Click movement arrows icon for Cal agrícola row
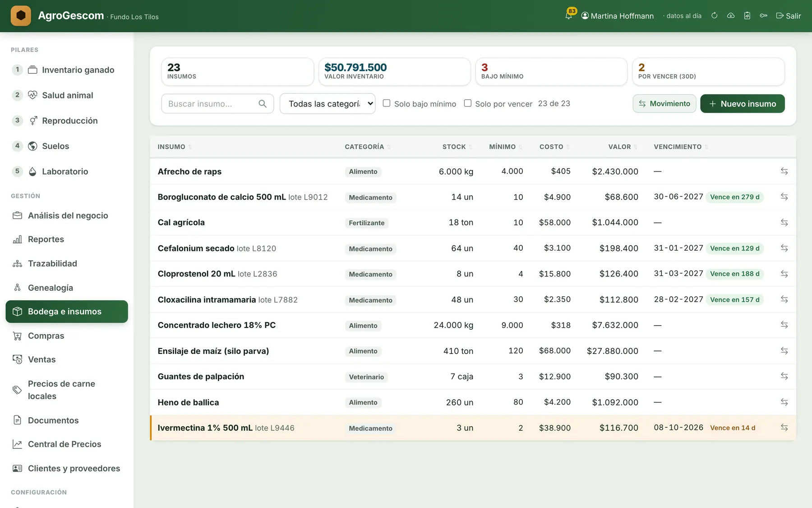 coord(784,223)
